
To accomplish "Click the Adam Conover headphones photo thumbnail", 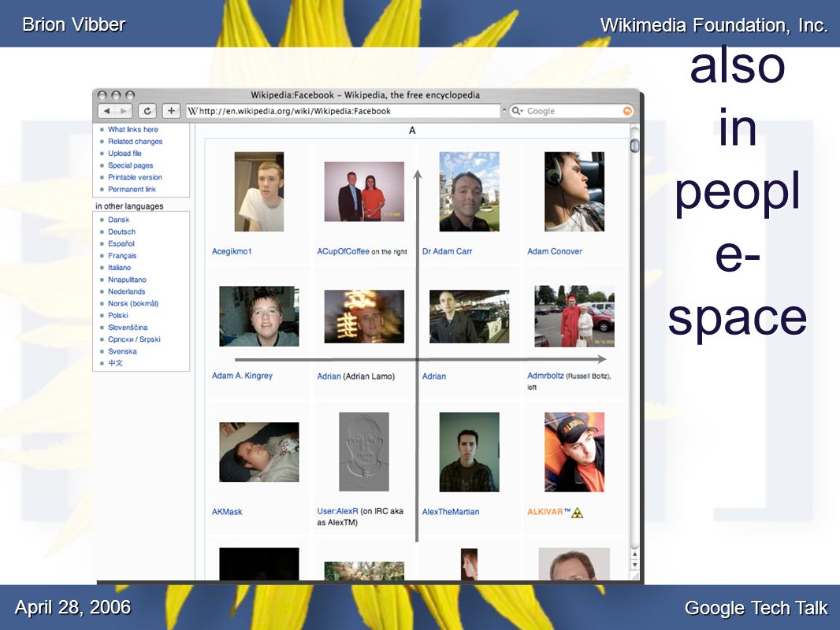I will click(574, 191).
